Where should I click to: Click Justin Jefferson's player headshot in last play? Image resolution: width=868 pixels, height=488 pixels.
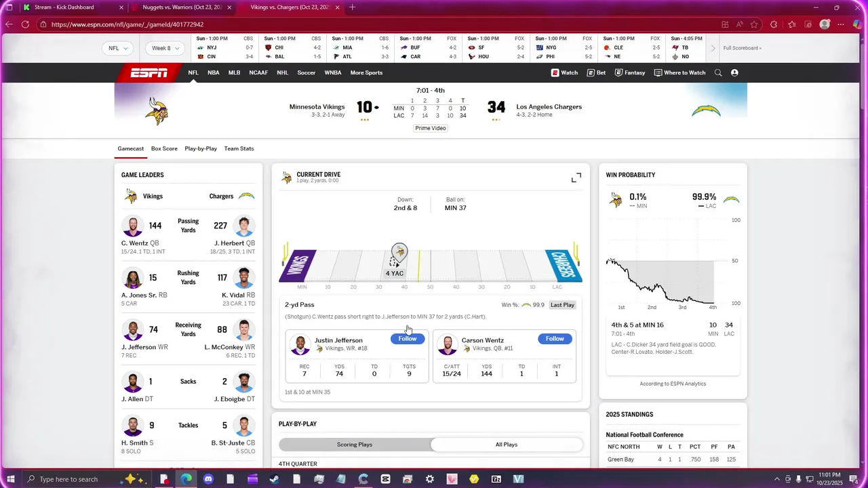tap(300, 344)
